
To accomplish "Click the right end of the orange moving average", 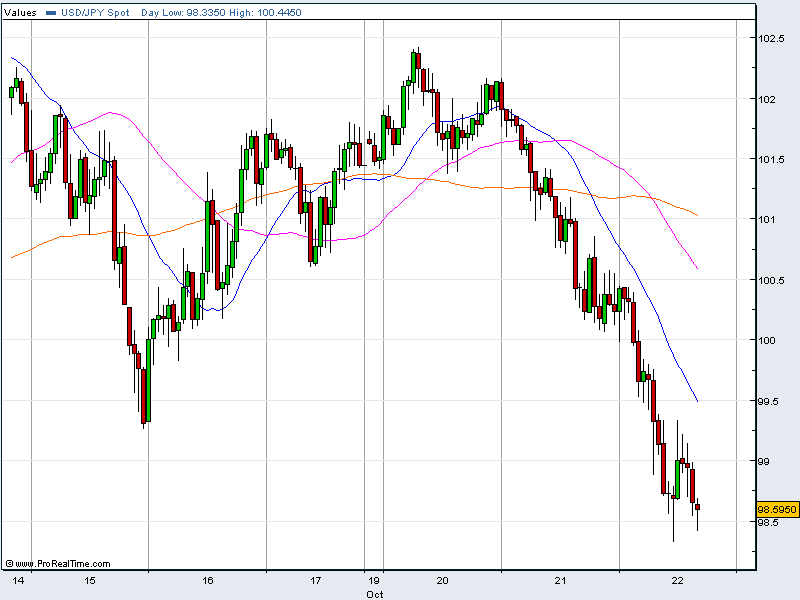I will tap(696, 214).
